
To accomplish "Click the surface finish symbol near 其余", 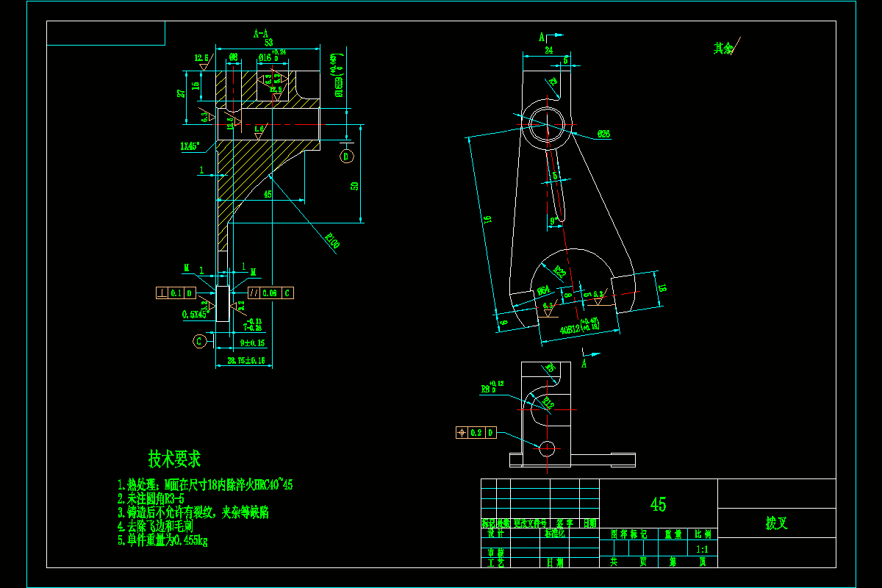I will [x=734, y=47].
